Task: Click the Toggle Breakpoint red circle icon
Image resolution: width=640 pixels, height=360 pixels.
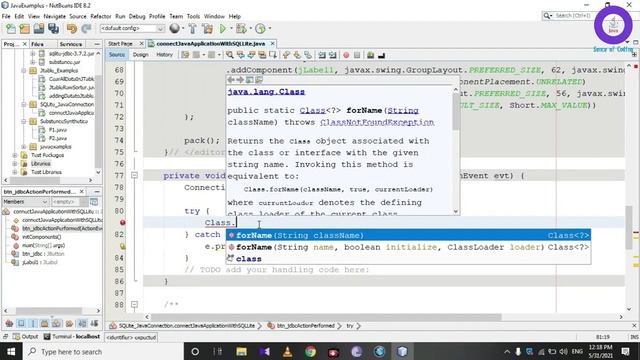Action: tap(346, 55)
